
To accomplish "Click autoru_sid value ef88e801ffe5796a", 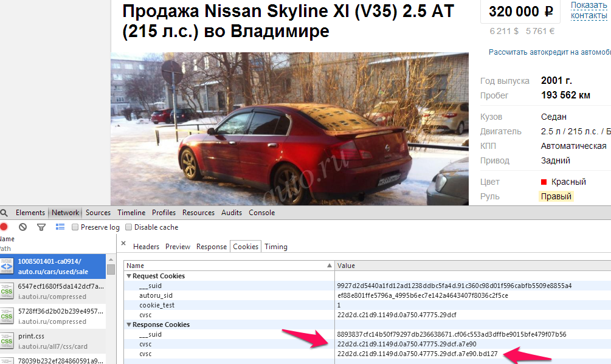I will coord(423,295).
